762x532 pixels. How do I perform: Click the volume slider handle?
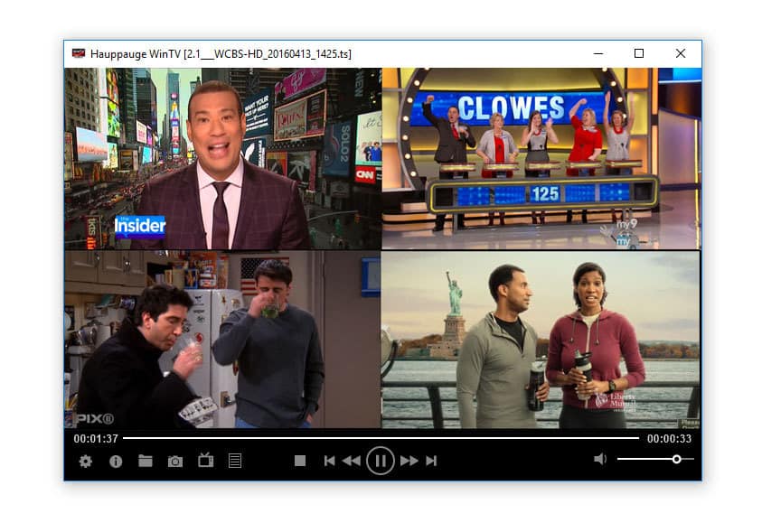pyautogui.click(x=676, y=459)
